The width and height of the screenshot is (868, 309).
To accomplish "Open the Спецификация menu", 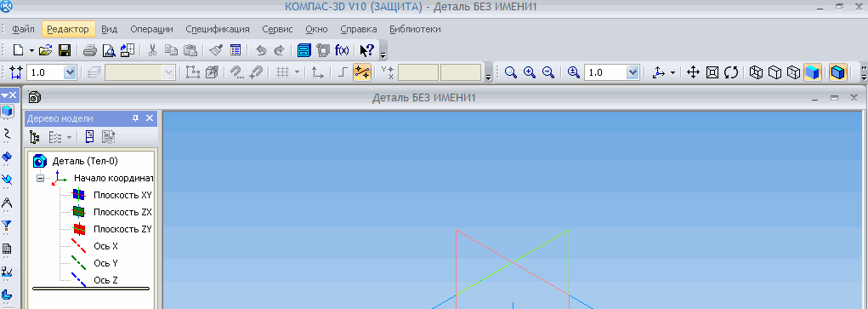I will pyautogui.click(x=218, y=29).
